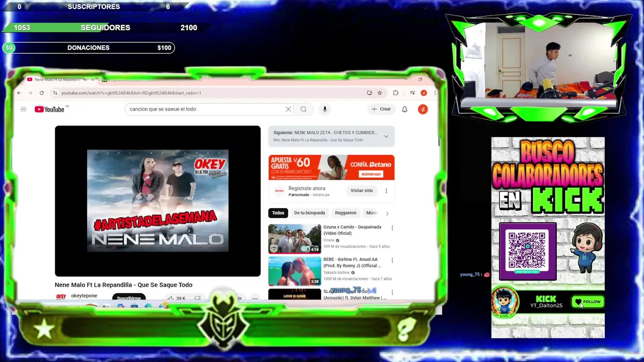
Task: Expand the Siguiente mix playlist panel
Action: [386, 136]
